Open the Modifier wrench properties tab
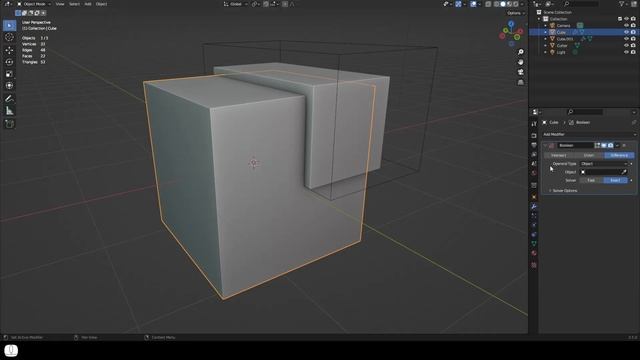Image resolution: width=640 pixels, height=360 pixels. tap(534, 207)
